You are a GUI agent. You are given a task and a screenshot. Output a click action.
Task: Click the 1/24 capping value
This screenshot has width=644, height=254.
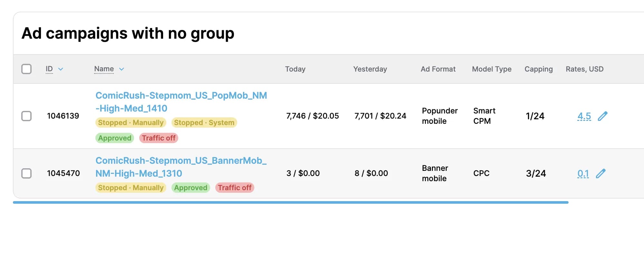535,116
